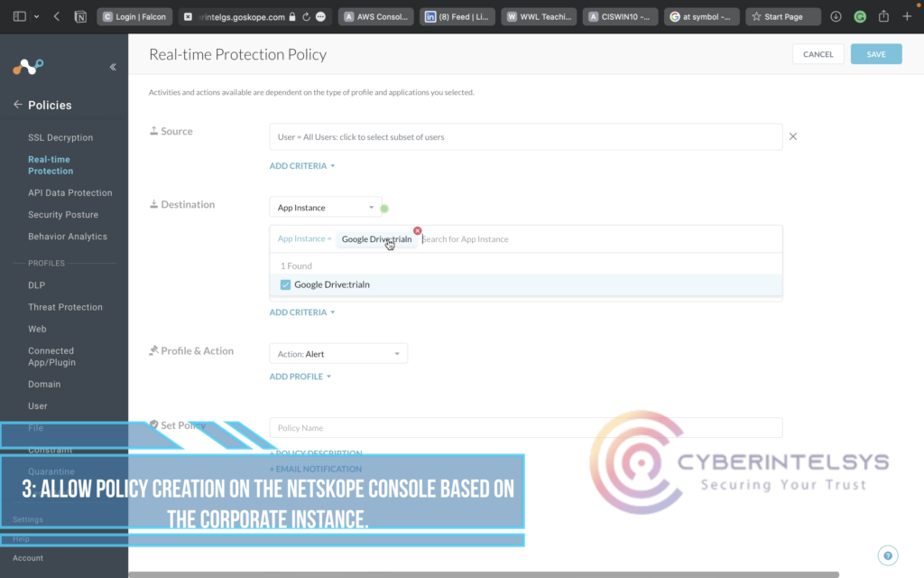
Task: Open API Data Protection policies
Action: (70, 193)
